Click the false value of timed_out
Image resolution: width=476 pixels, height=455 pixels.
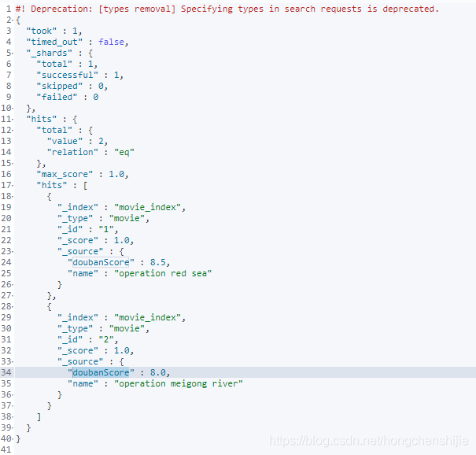coord(111,42)
